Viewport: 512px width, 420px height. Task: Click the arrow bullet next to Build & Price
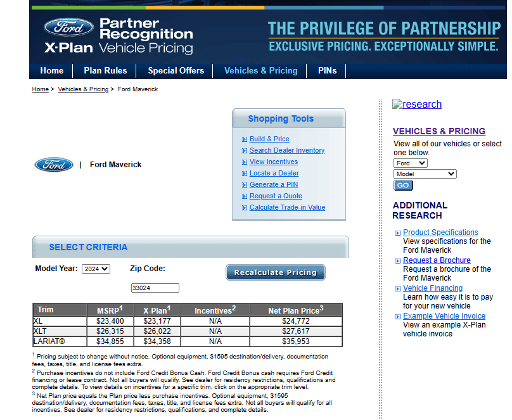[245, 139]
